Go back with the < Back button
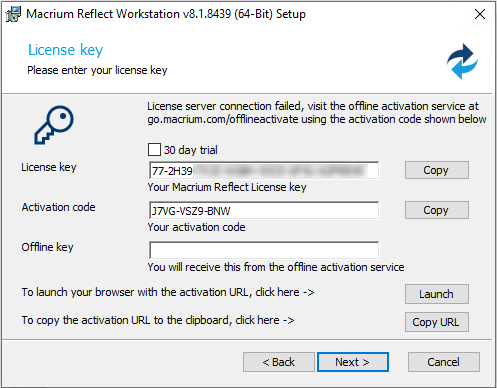497x388 pixels. point(279,362)
